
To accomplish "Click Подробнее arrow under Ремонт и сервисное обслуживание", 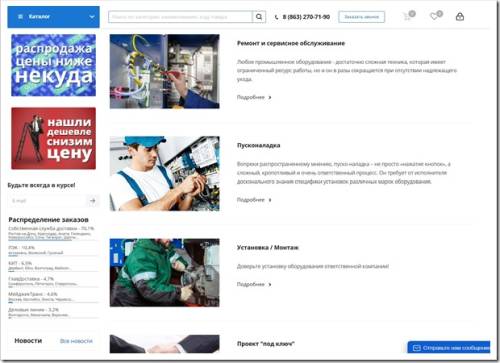I will click(270, 97).
